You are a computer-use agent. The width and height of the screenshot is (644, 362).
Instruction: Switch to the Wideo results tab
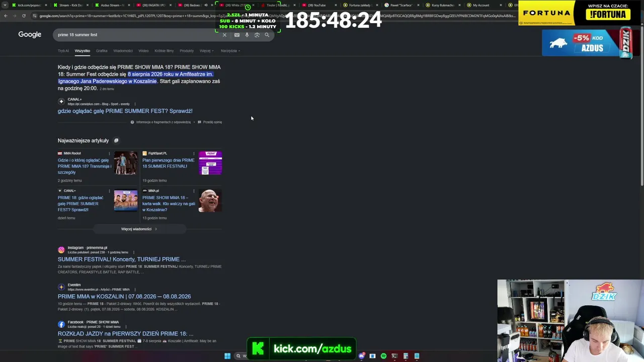143,51
